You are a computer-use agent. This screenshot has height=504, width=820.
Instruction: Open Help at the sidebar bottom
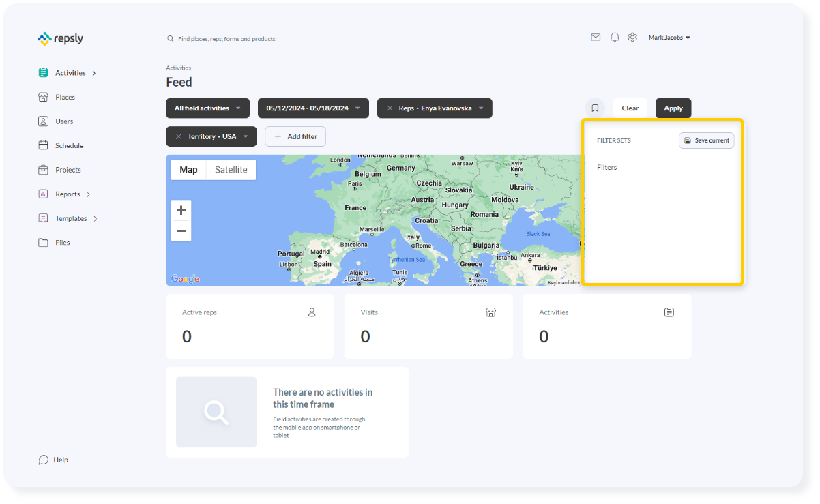[53, 460]
